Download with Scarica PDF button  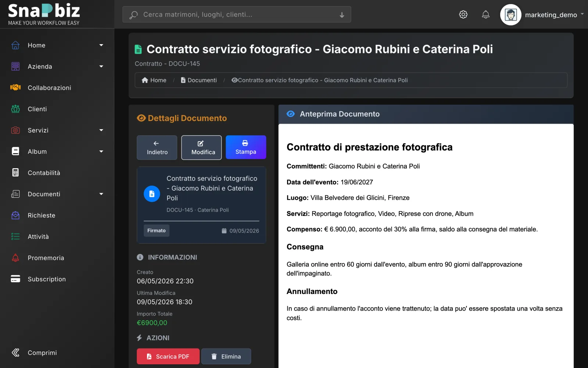pyautogui.click(x=168, y=356)
